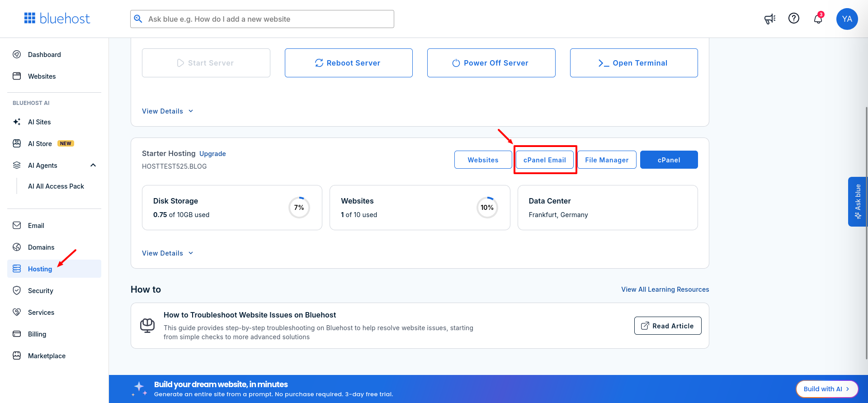Open the Billing section

(x=54, y=334)
